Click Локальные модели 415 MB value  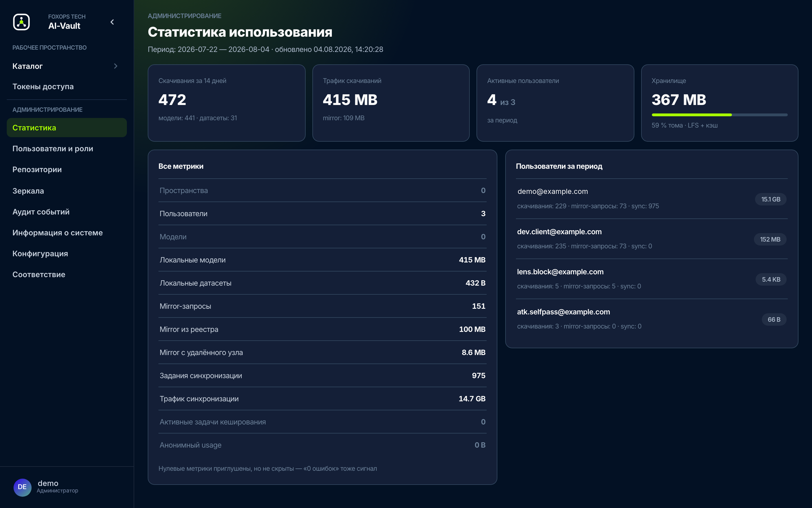pyautogui.click(x=472, y=260)
